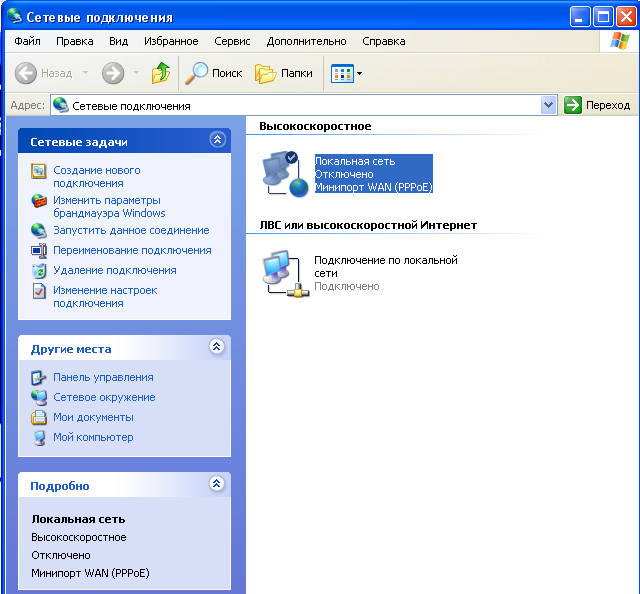
Task: Click Запустить данное соединение link
Action: tap(131, 230)
